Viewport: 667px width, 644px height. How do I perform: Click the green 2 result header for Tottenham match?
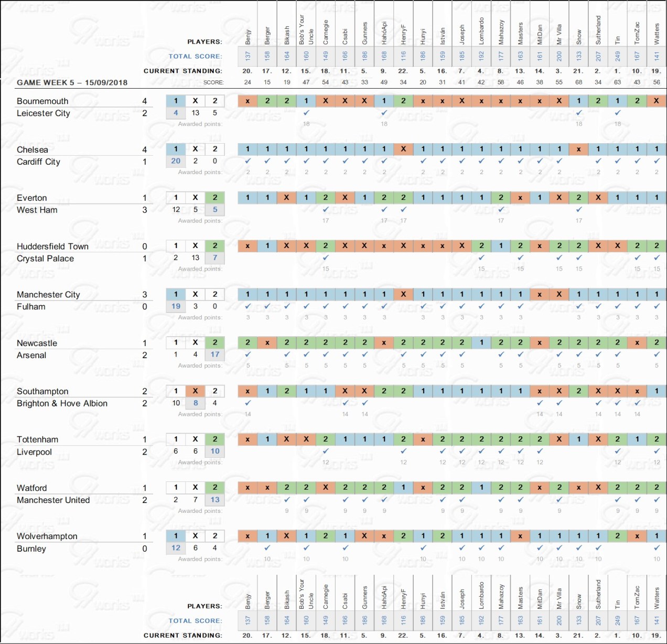[x=215, y=439]
